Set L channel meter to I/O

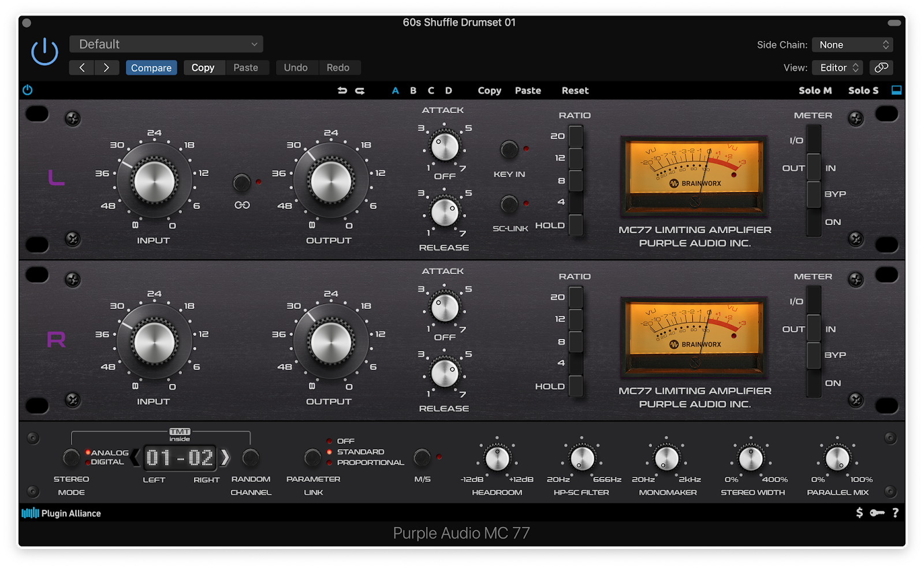tap(814, 140)
